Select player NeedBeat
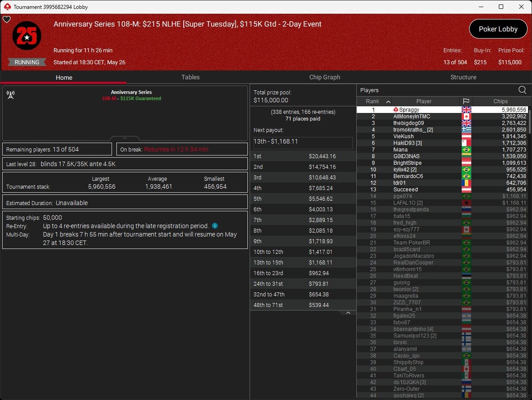 coord(442,276)
